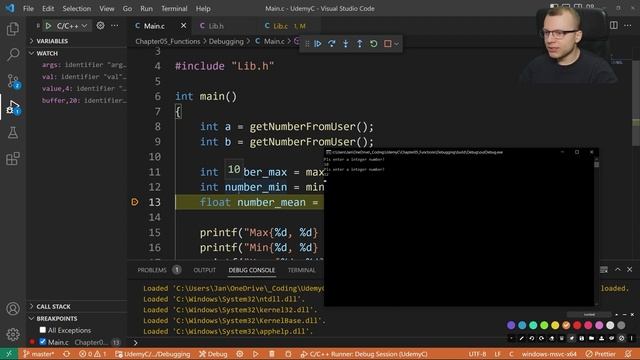Stop the debug session
This screenshot has width=640, height=360.
coord(387,44)
